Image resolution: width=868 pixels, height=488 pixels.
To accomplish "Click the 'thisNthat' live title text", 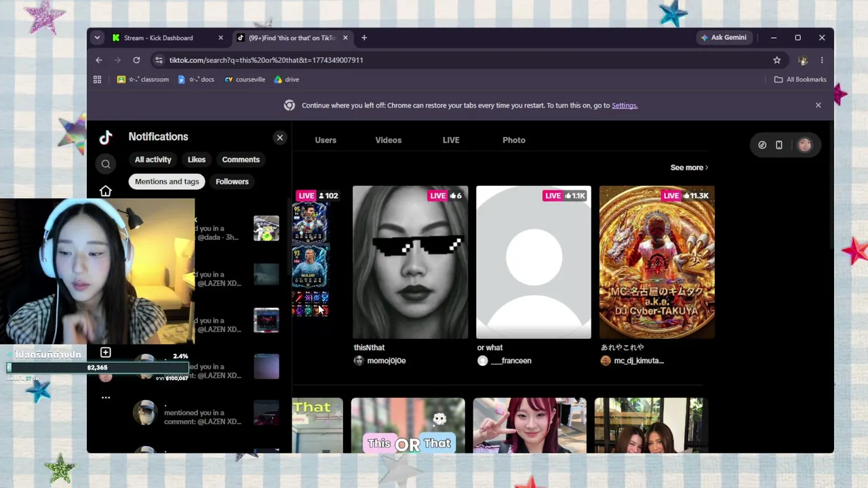I will (369, 348).
